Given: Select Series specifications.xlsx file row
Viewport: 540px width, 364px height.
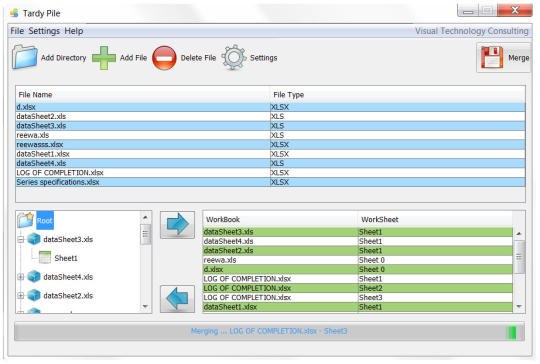Looking at the screenshot, I should pyautogui.click(x=270, y=182).
